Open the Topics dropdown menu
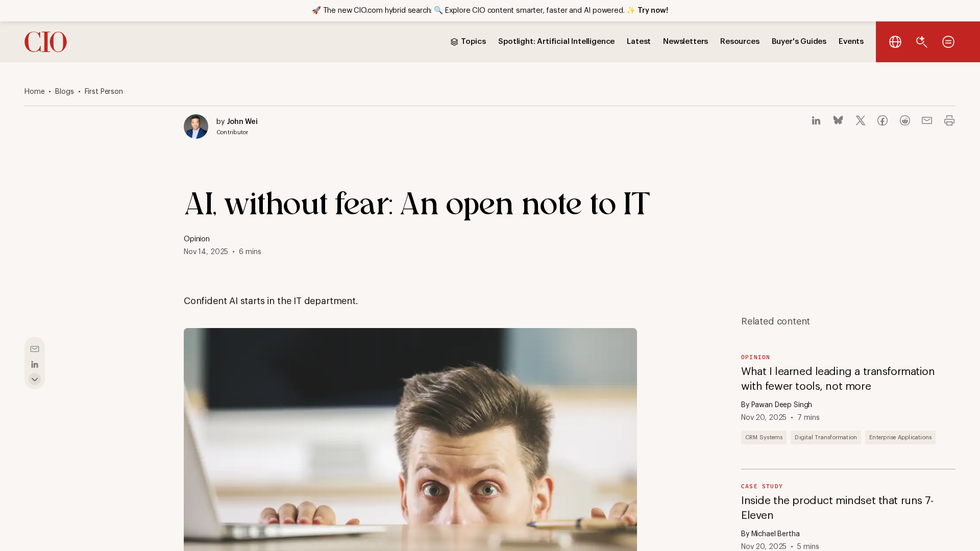Screen dimensions: 980x551 468,41
